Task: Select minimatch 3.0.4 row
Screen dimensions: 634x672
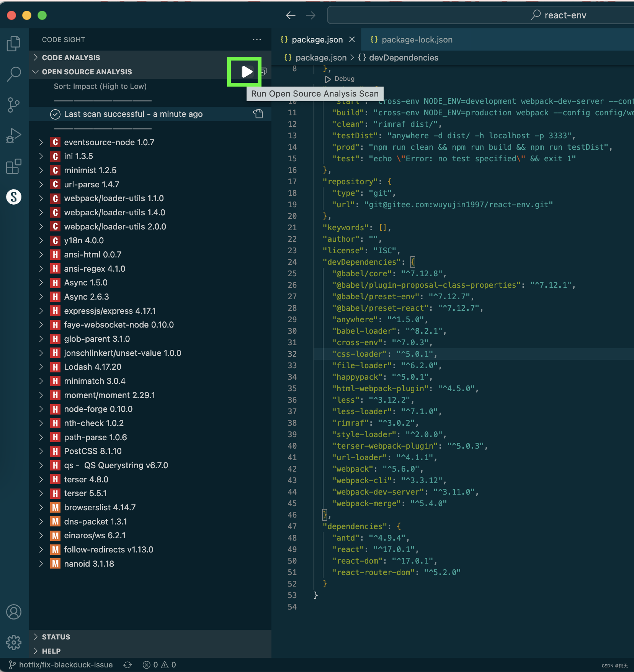Action: pos(150,381)
